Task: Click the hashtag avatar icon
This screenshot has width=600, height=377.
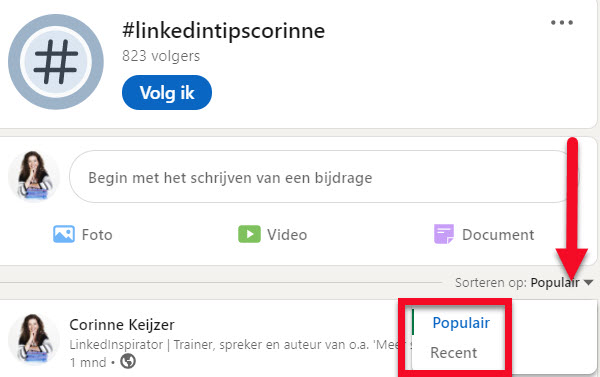Action: point(56,62)
